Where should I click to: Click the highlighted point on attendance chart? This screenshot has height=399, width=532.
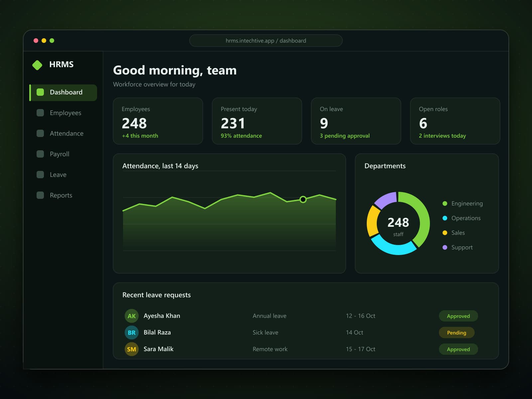(x=303, y=199)
